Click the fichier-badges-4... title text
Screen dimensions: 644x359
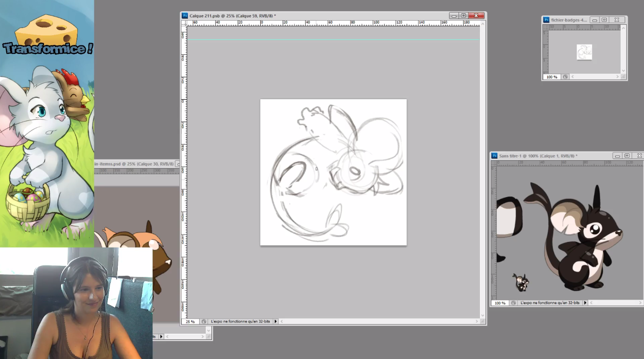click(569, 20)
